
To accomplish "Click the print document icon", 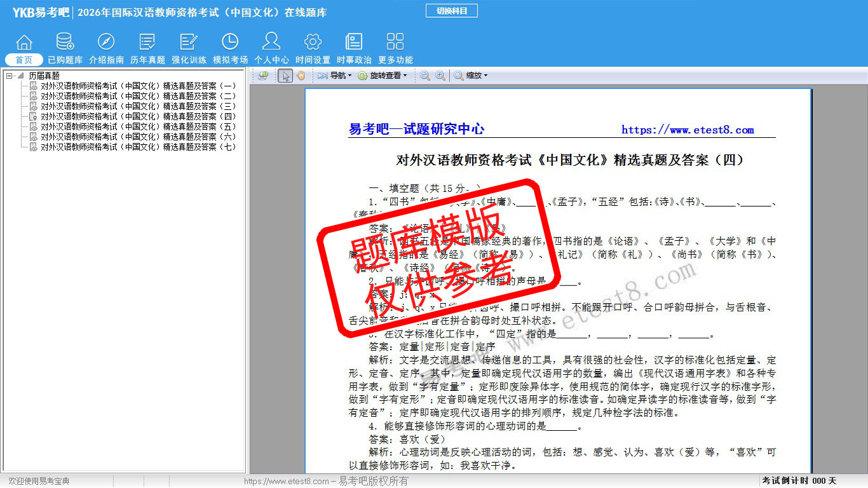I will click(262, 76).
